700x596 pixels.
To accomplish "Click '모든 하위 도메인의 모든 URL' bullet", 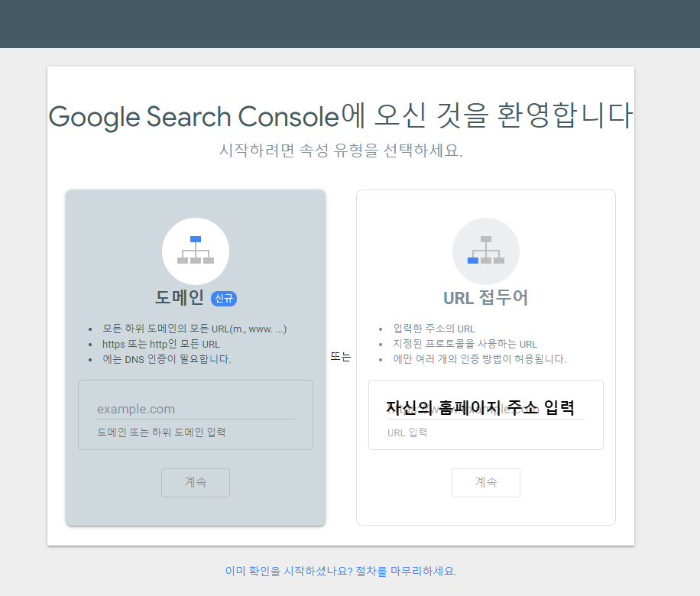I will coord(194,329).
